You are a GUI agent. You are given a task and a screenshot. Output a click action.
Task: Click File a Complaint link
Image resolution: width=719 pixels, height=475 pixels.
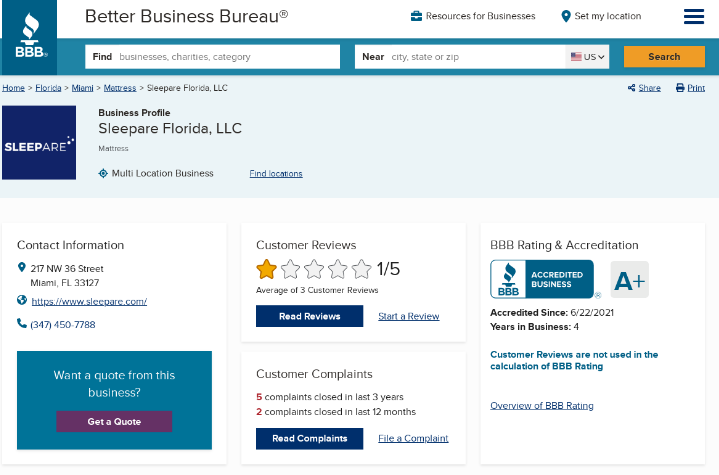[x=413, y=438]
